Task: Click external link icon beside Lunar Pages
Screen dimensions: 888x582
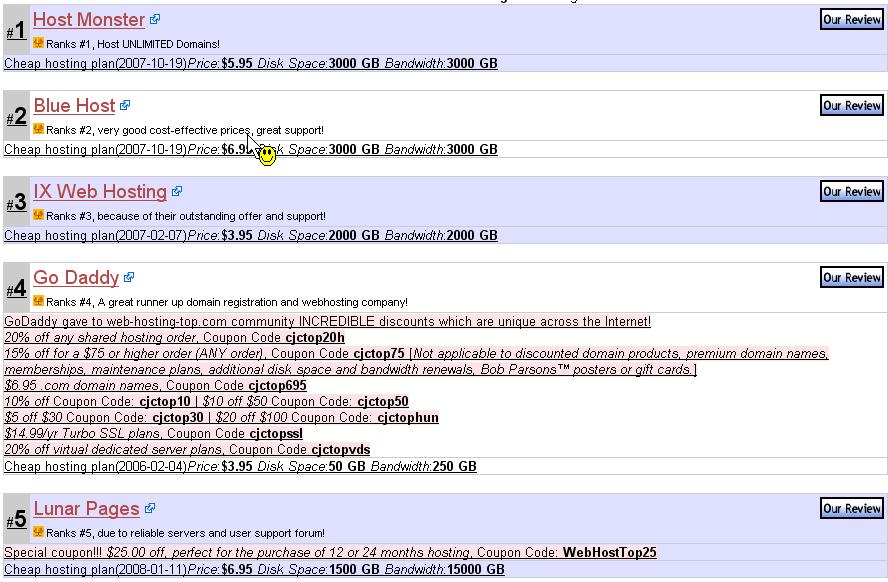Action: (x=150, y=508)
